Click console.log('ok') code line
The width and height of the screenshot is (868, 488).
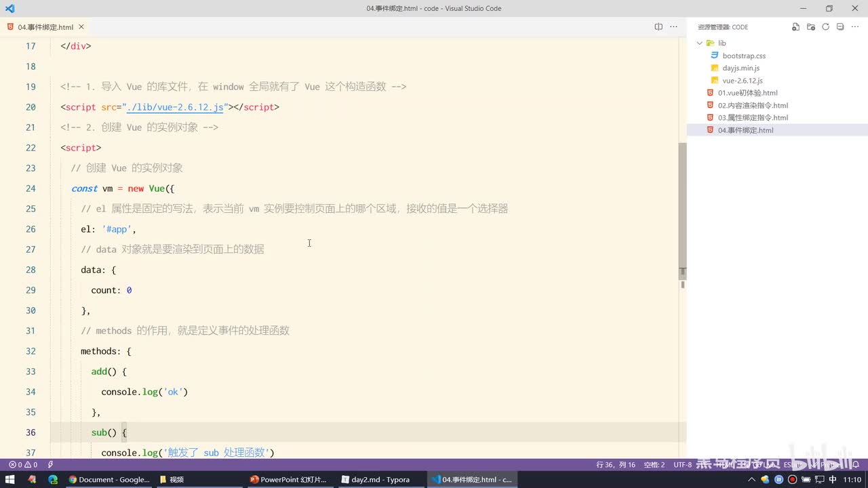pyautogui.click(x=144, y=392)
